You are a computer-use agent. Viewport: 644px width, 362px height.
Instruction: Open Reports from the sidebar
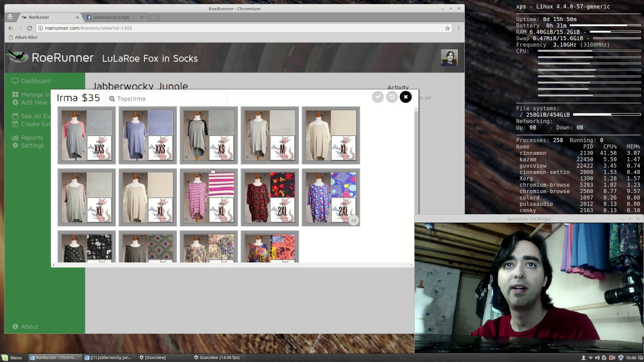32,138
